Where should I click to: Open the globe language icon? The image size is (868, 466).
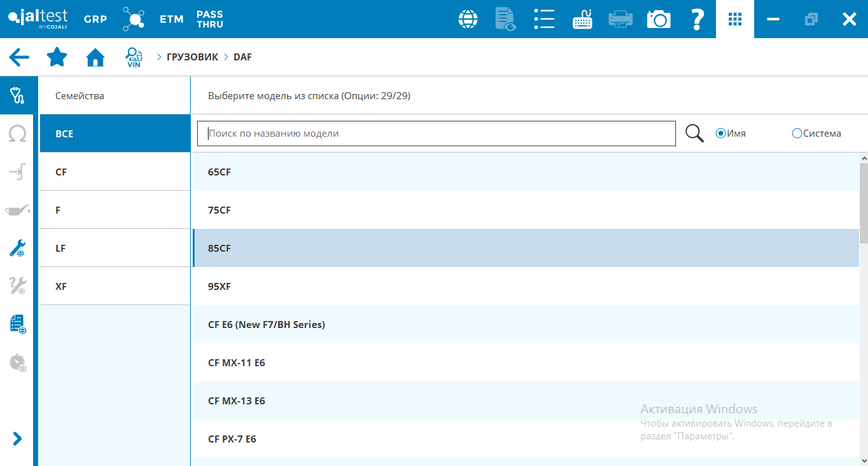point(468,19)
